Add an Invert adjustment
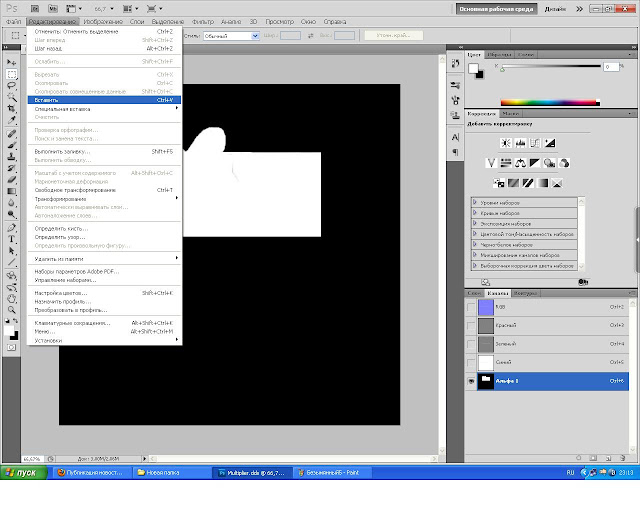Screen dimensions: 640x512 498,183
